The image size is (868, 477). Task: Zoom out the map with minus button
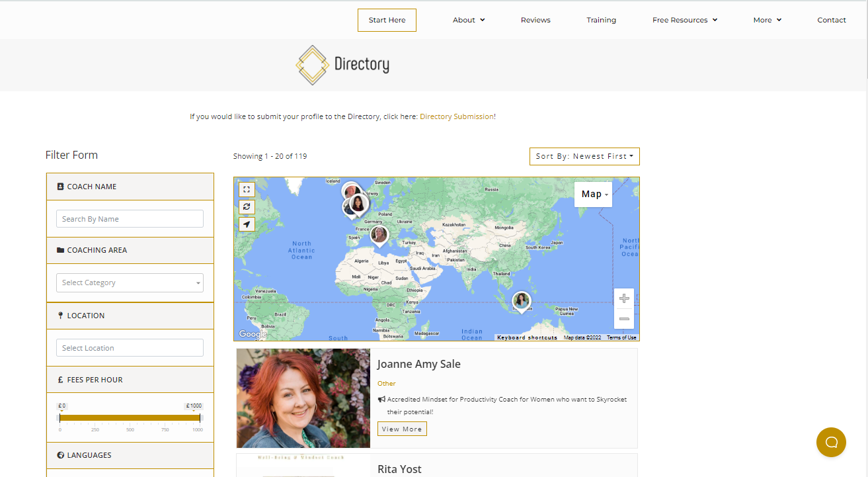coord(624,319)
